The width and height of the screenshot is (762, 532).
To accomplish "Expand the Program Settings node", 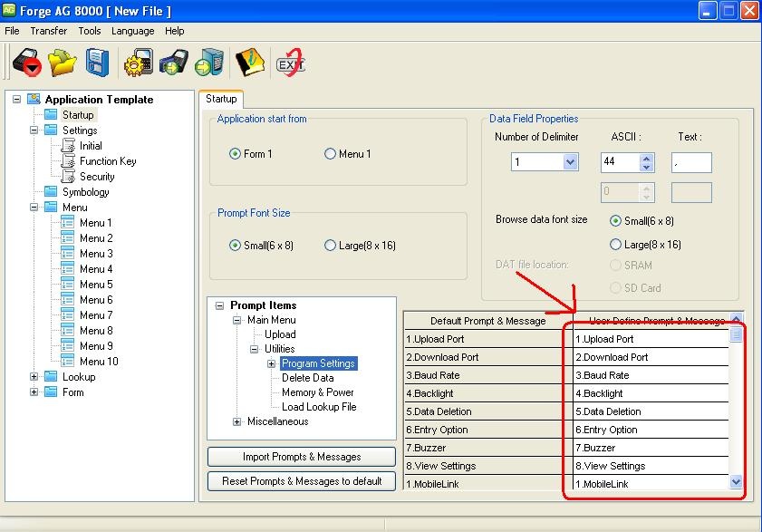I will click(271, 363).
